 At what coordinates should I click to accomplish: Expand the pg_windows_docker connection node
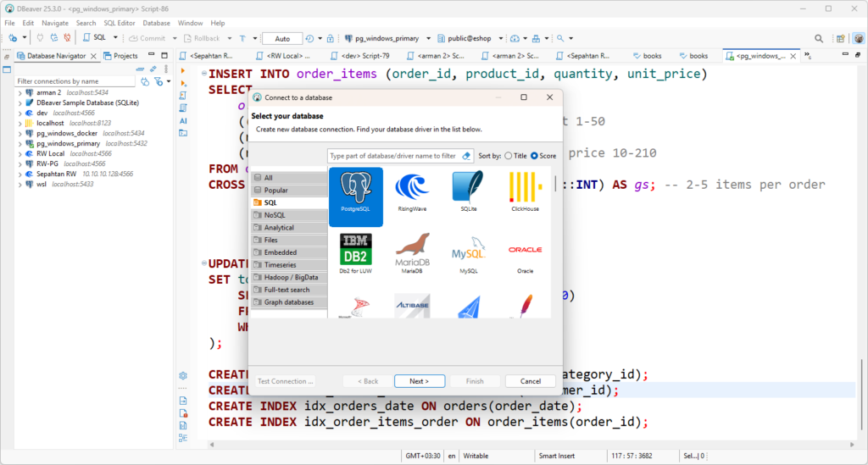(20, 133)
